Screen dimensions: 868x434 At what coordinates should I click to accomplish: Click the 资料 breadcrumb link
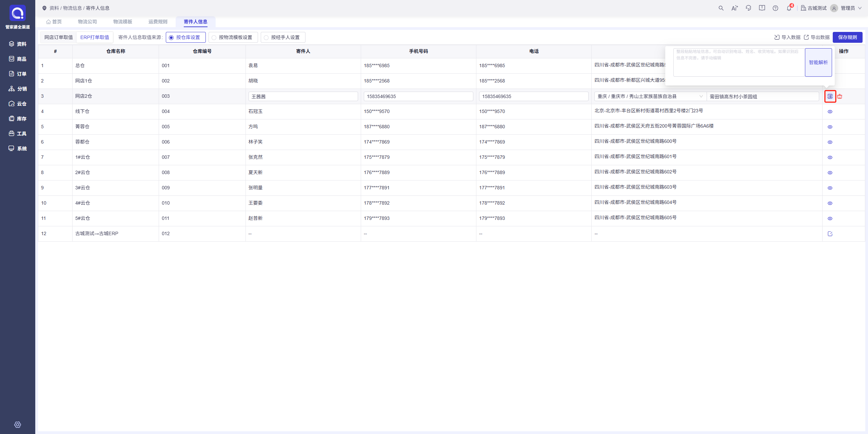[x=54, y=8]
